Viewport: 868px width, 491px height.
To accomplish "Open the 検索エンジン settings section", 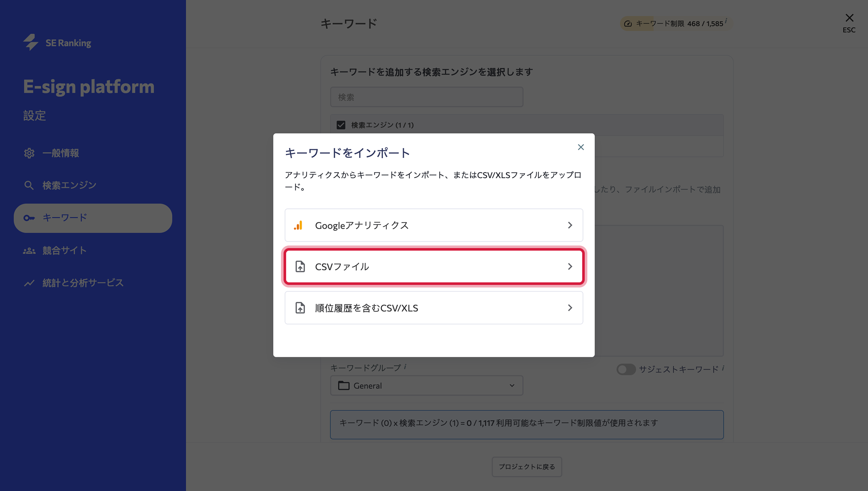I will click(x=69, y=186).
